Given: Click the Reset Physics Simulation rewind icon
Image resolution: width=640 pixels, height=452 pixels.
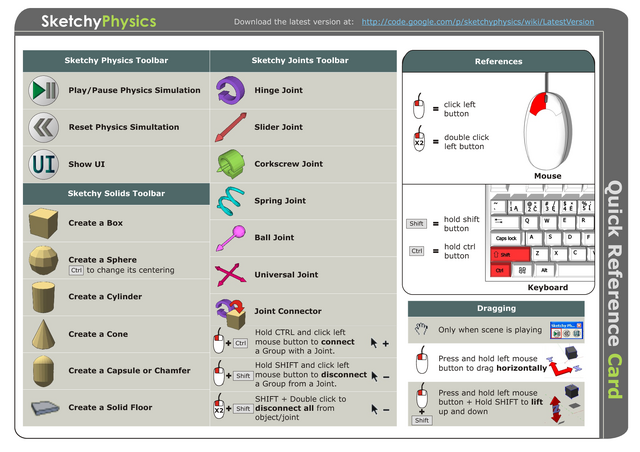Looking at the screenshot, I should coord(44,127).
